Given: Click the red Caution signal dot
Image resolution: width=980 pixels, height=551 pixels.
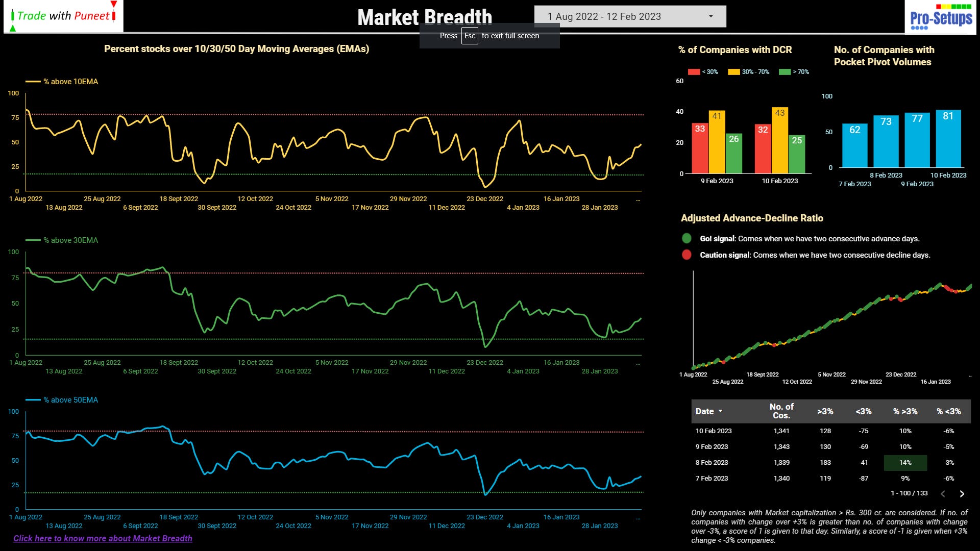Looking at the screenshot, I should tap(687, 255).
